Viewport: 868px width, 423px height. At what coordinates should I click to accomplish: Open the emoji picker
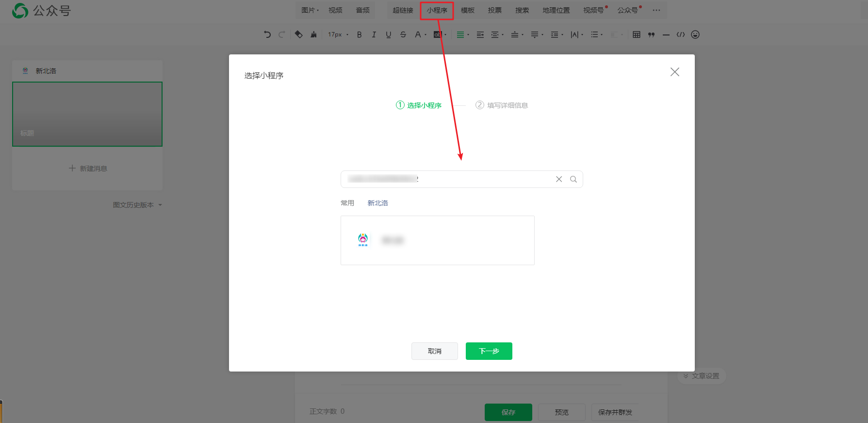[695, 34]
